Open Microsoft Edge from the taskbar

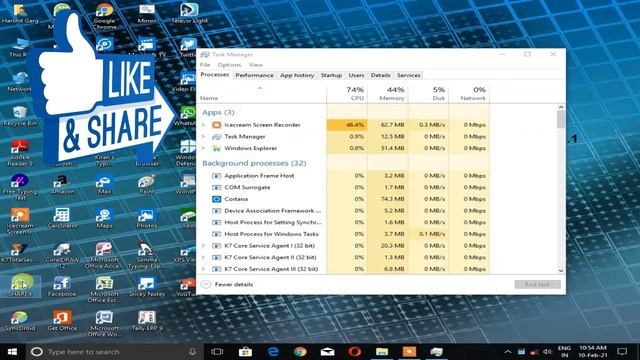(x=273, y=351)
